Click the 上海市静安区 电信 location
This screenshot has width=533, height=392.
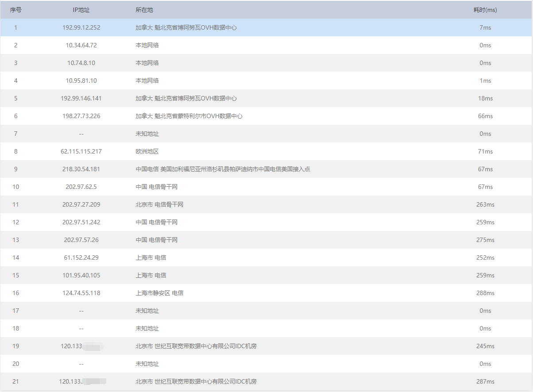tap(159, 293)
